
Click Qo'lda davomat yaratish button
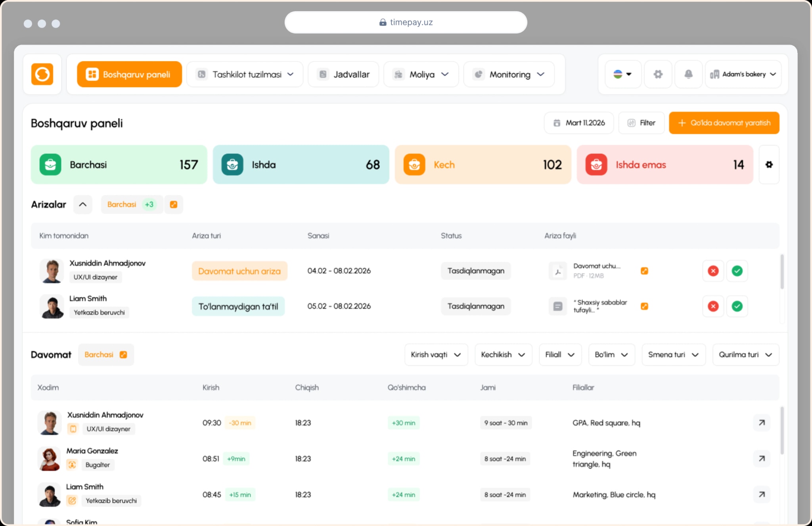(724, 123)
